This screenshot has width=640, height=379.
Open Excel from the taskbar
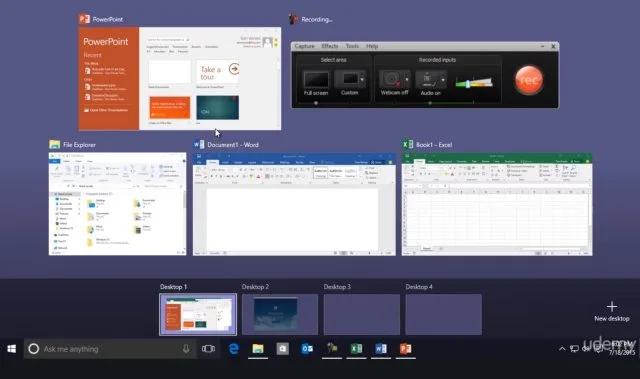click(356, 349)
